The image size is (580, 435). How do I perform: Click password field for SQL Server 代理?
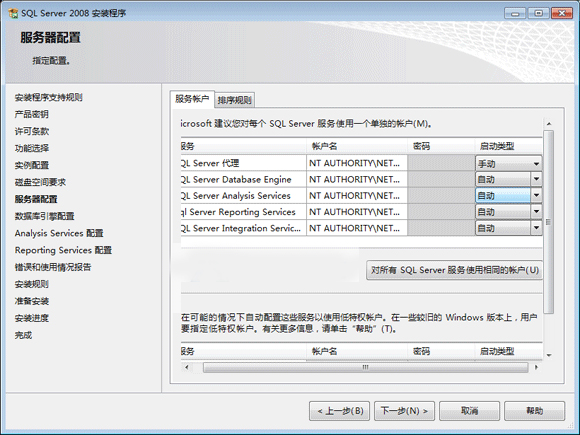(x=441, y=163)
